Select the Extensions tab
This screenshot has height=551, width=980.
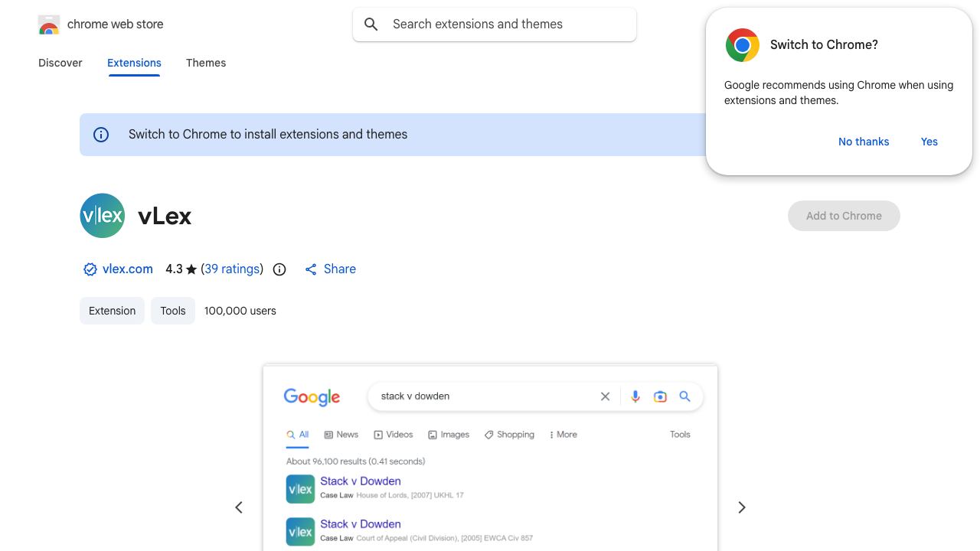(x=134, y=63)
